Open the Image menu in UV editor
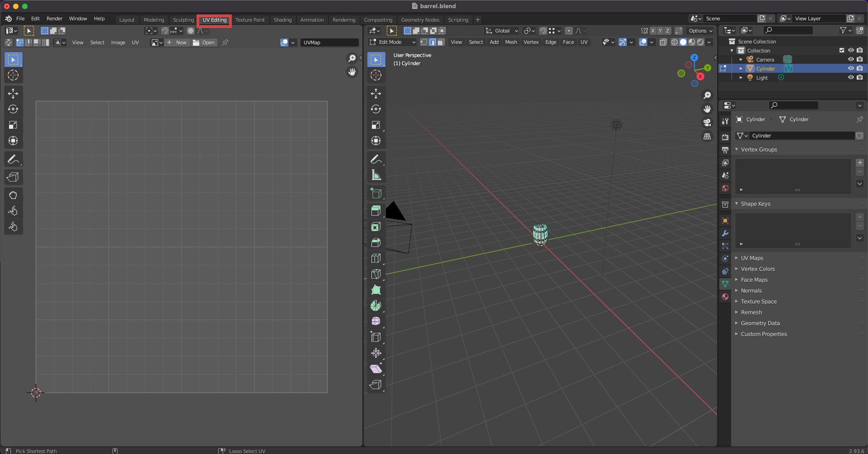Screen dimensions: 868x454 point(118,43)
